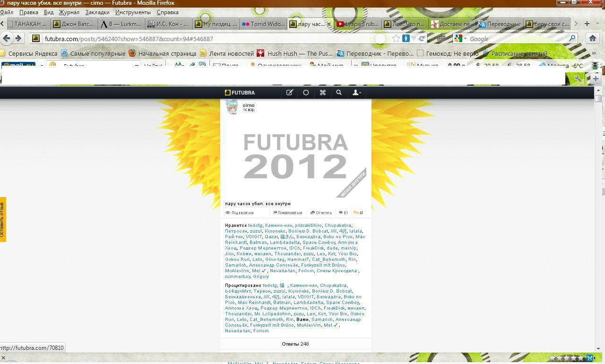Screen dimensions: 605x364
Task: Click the Google search input field
Action: pyautogui.click(x=518, y=39)
